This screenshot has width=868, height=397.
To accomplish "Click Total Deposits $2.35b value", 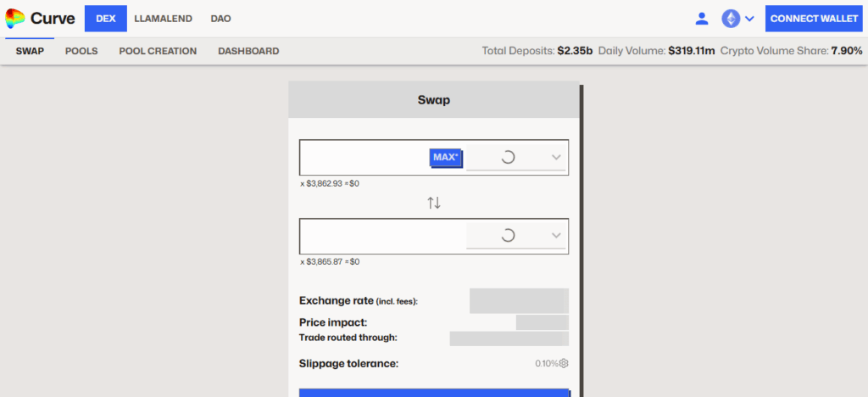I will point(576,51).
